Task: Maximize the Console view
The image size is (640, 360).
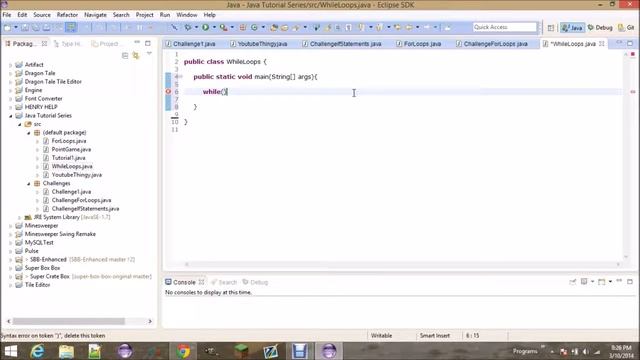Action: click(x=630, y=281)
